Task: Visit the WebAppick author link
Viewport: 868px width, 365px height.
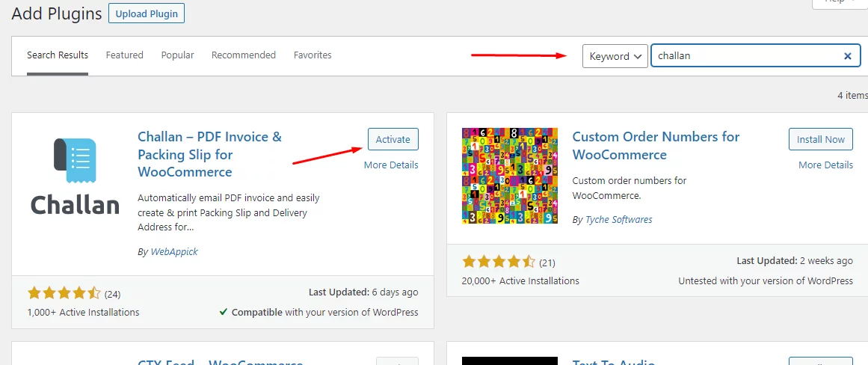Action: (x=174, y=251)
